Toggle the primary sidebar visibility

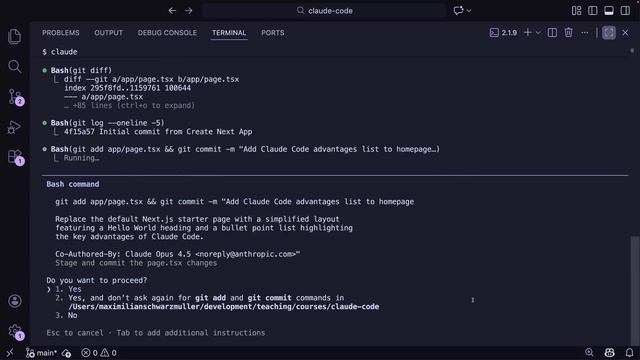[x=593, y=11]
